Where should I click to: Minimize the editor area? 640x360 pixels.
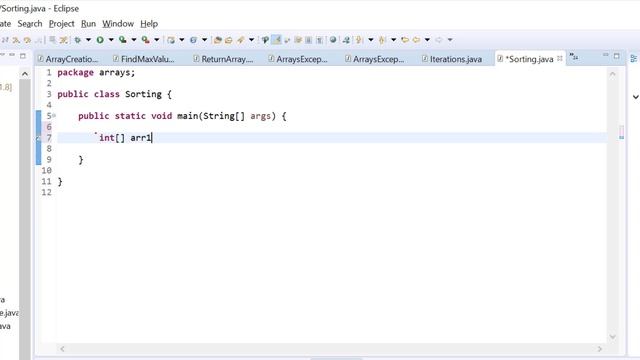click(606, 55)
